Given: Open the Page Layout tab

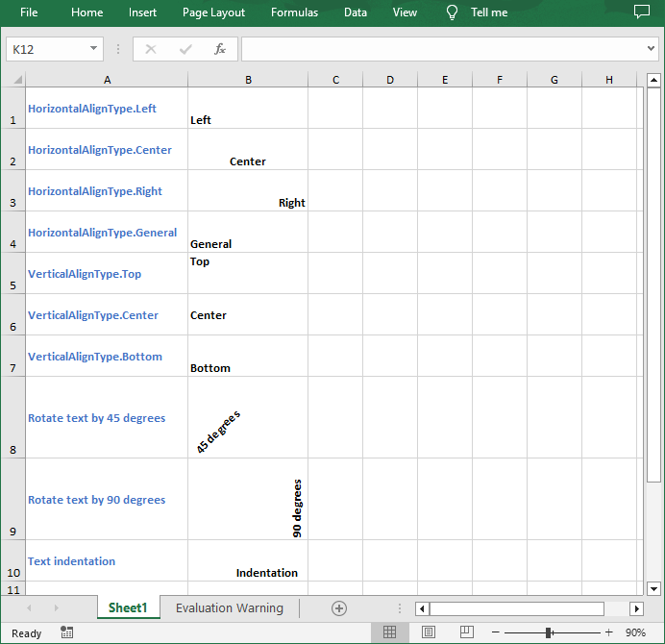Looking at the screenshot, I should (213, 12).
